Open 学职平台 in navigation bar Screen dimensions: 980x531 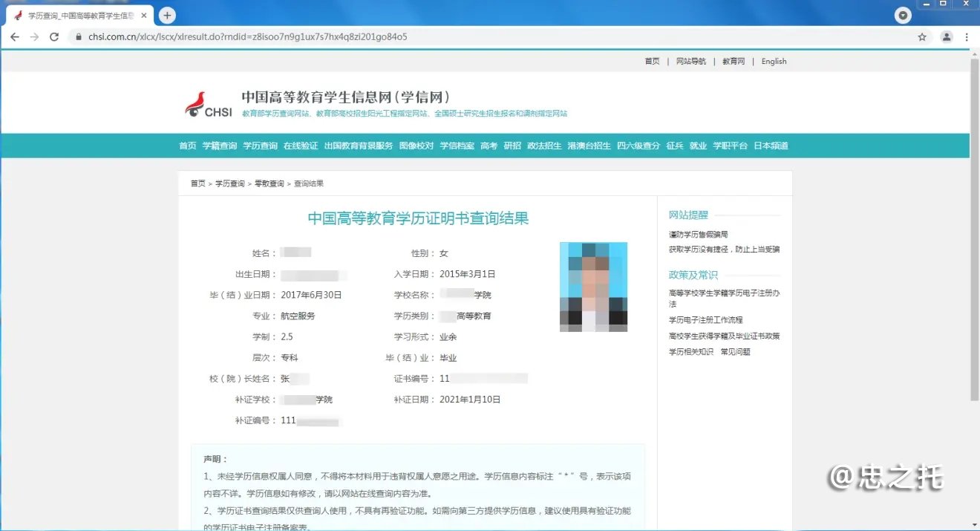731,146
